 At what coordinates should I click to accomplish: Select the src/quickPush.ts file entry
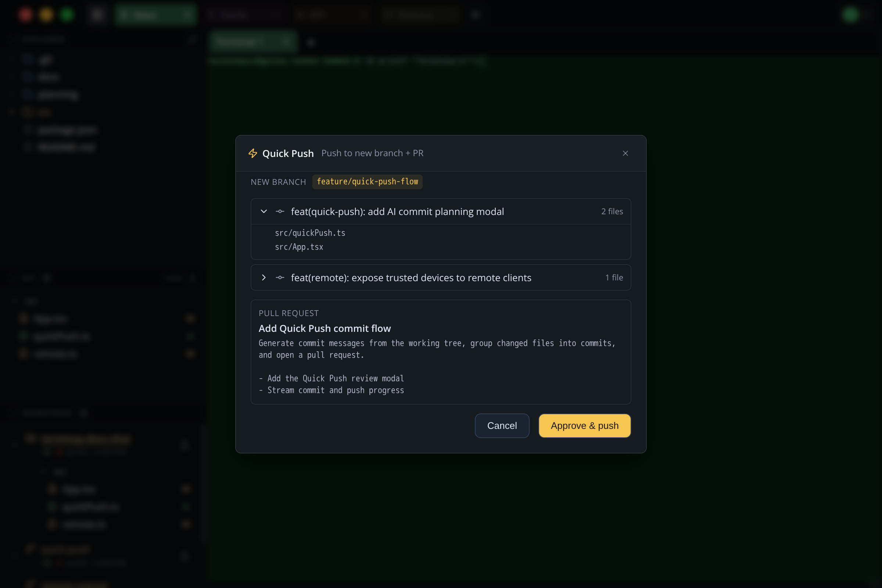pos(310,233)
